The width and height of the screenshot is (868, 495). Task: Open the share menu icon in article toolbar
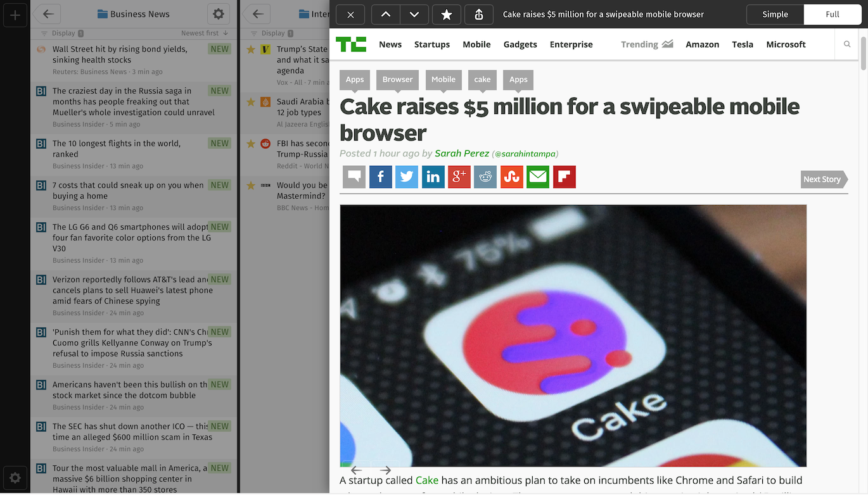point(479,15)
